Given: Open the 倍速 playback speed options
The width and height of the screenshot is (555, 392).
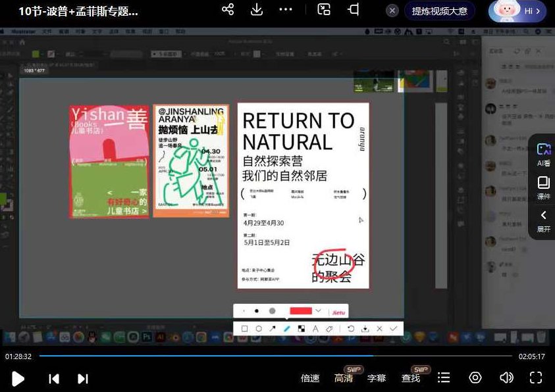Looking at the screenshot, I should [309, 378].
